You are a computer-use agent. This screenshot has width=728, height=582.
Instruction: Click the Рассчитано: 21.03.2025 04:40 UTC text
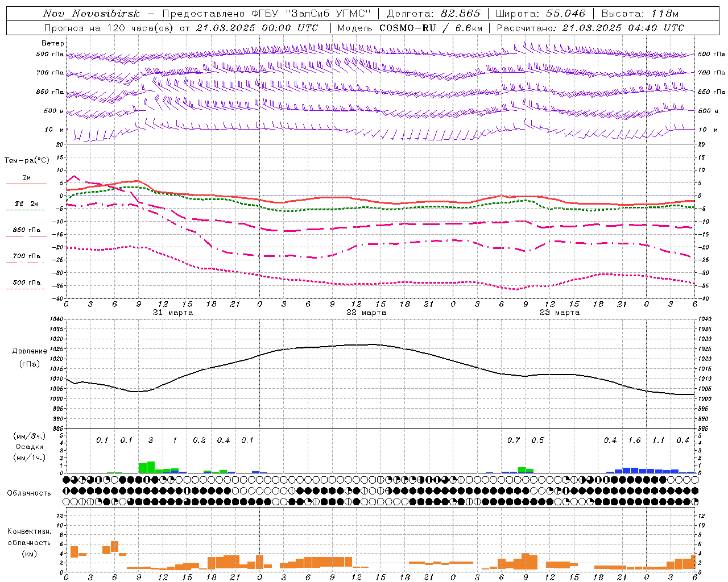pyautogui.click(x=590, y=28)
